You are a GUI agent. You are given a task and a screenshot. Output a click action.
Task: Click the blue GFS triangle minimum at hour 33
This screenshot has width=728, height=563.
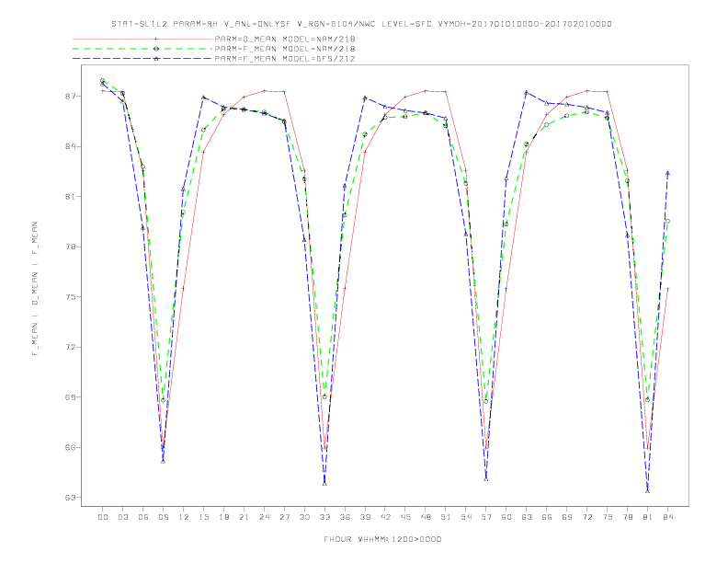(324, 484)
